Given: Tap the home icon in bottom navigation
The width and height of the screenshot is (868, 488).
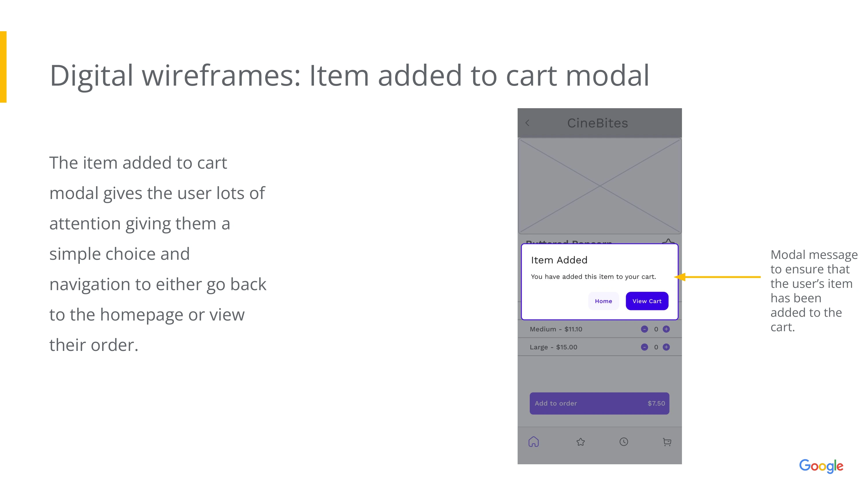Looking at the screenshot, I should [534, 441].
